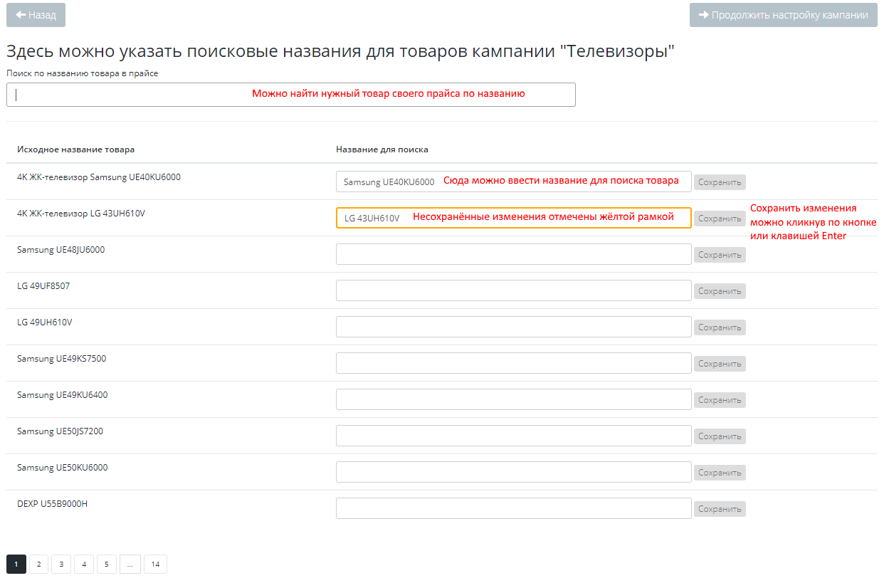884x588 pixels.
Task: Click product name text LG 49UH610V
Action: point(45,322)
